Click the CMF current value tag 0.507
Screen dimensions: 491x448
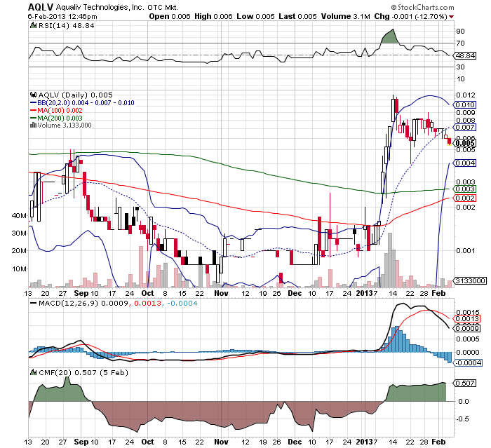point(465,383)
